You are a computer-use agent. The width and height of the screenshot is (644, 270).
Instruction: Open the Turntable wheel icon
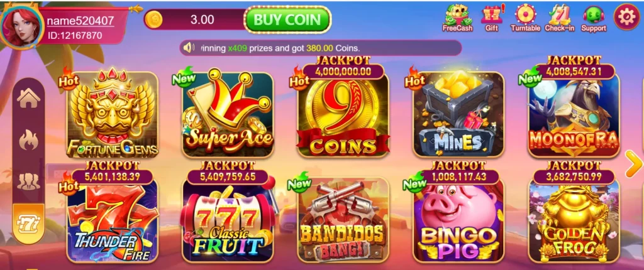coord(525,18)
